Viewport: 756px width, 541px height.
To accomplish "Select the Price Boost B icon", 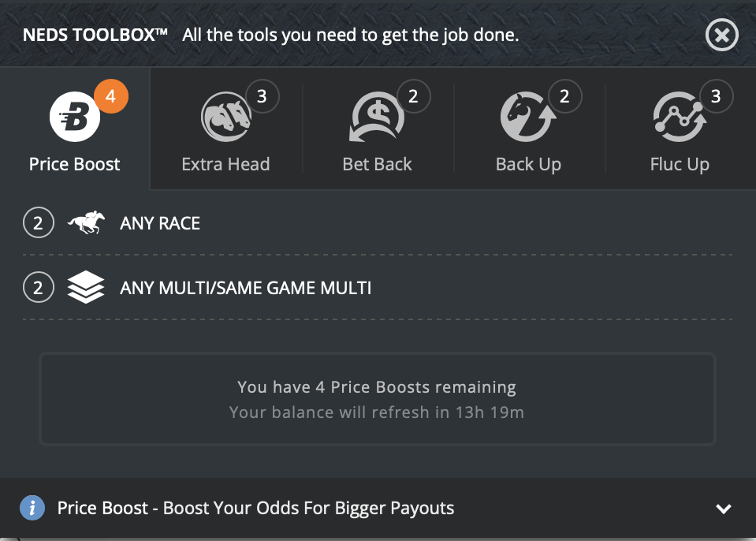I will click(75, 117).
